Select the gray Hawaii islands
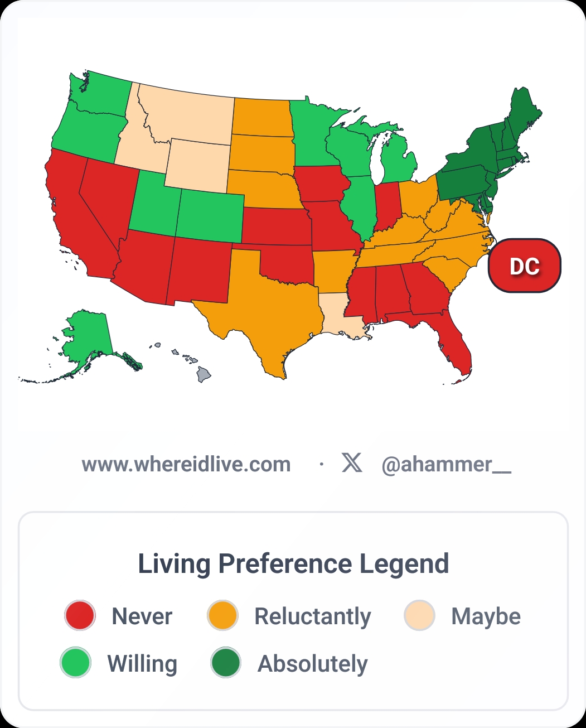Screen dimensions: 586x728 pyautogui.click(x=204, y=374)
